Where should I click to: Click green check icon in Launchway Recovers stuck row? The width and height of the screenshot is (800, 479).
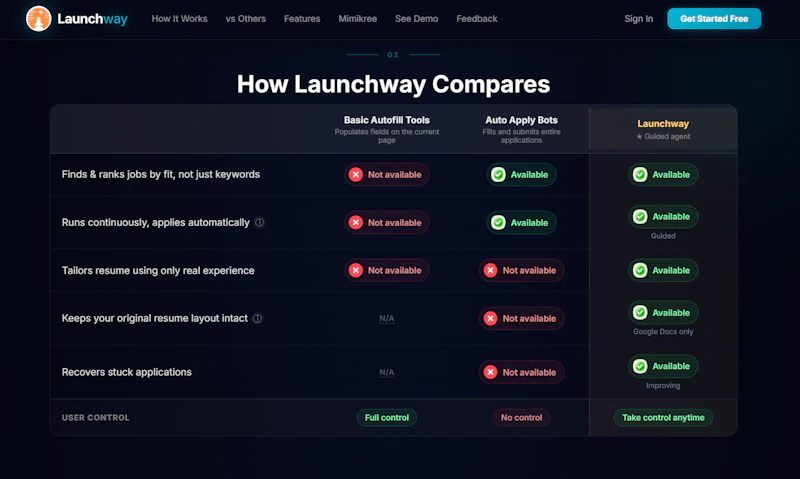coord(640,366)
